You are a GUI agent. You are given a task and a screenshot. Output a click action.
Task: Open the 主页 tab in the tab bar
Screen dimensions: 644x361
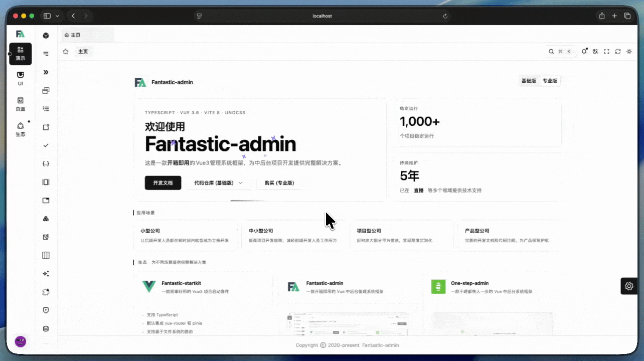(x=73, y=35)
